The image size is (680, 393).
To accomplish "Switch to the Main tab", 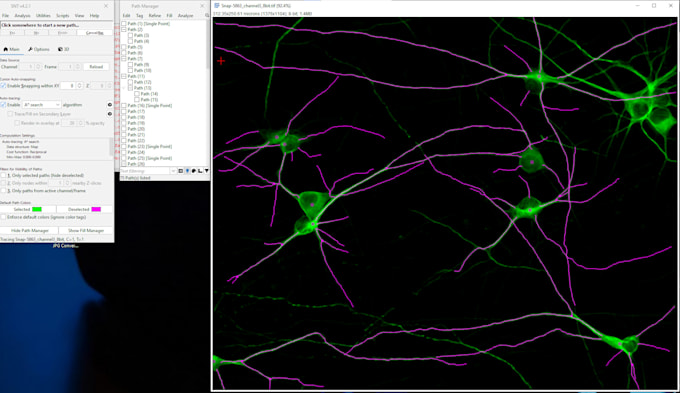I will point(12,49).
